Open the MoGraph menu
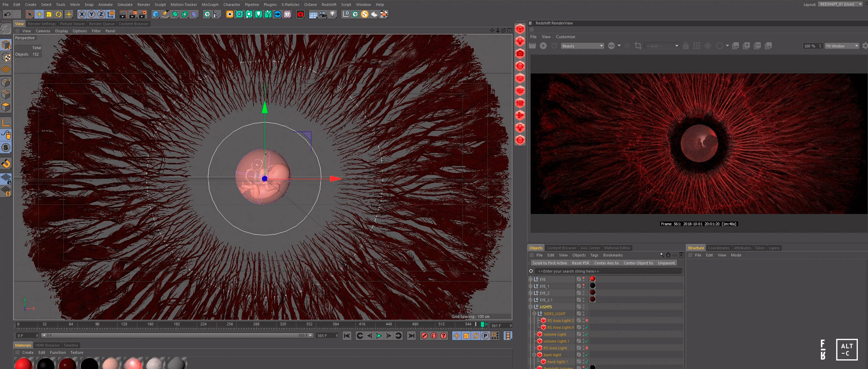The height and width of the screenshot is (369, 868). [210, 4]
